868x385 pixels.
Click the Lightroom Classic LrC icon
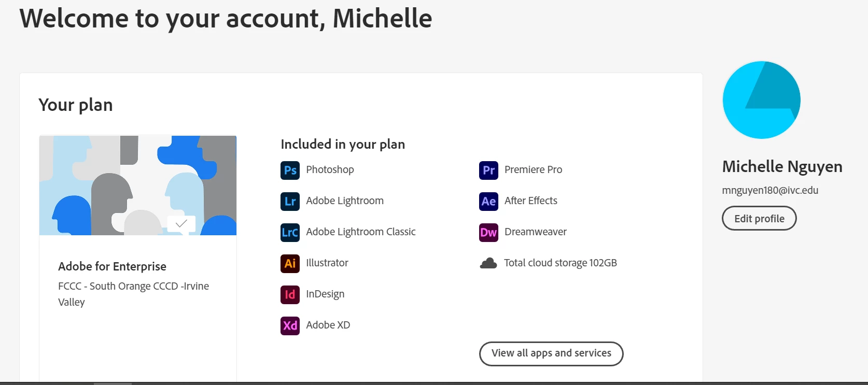290,233
